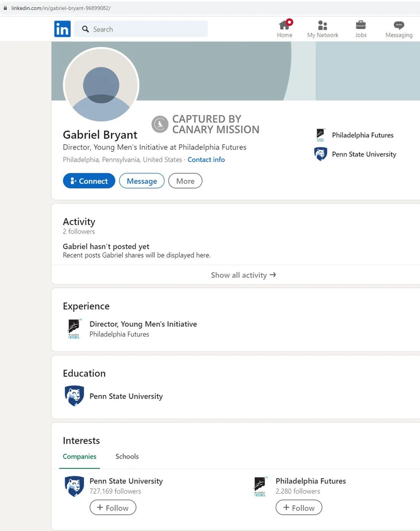Follow Philadelphia Futures
Image resolution: width=420 pixels, height=531 pixels.
click(299, 508)
